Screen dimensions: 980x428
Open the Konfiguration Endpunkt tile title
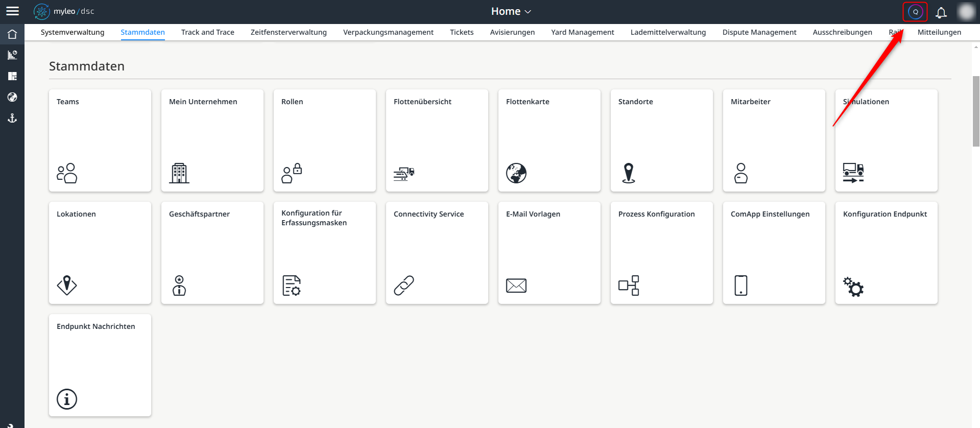885,214
